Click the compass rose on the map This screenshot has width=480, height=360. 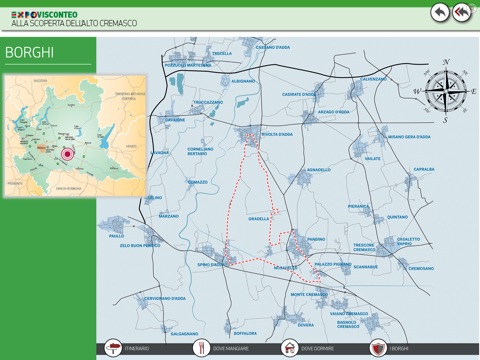(x=446, y=91)
